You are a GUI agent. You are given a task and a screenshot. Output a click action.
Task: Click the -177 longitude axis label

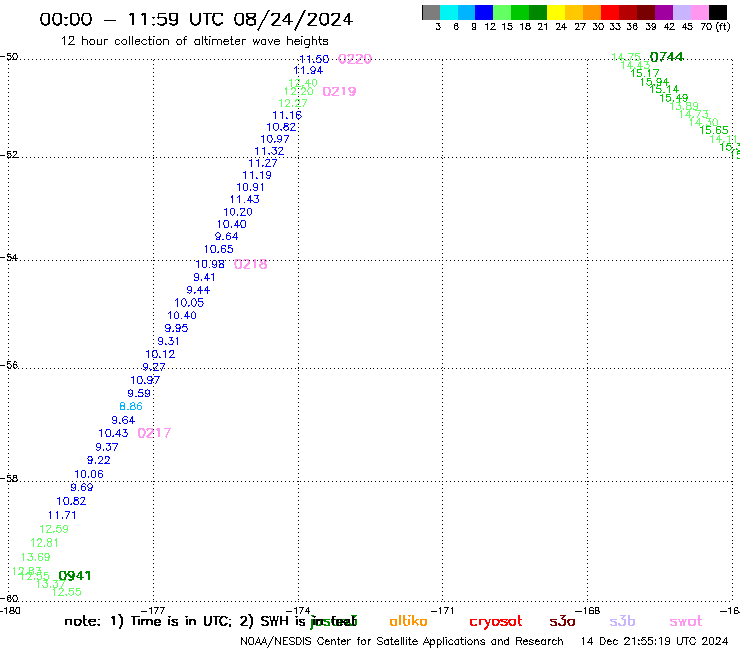pyautogui.click(x=153, y=611)
